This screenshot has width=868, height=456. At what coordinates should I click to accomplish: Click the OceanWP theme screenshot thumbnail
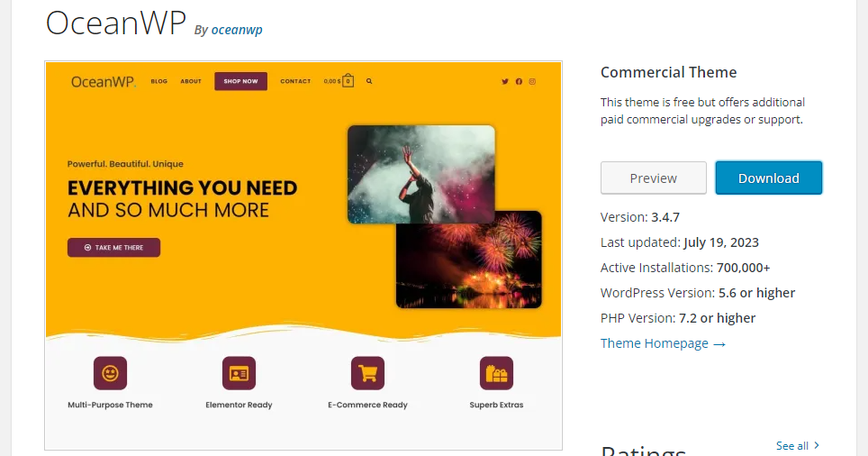point(303,255)
